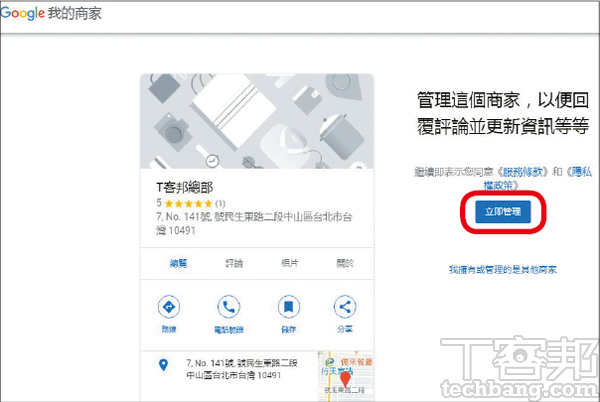Click the address text next to the pin
Image resolution: width=600 pixels, height=402 pixels.
click(241, 369)
